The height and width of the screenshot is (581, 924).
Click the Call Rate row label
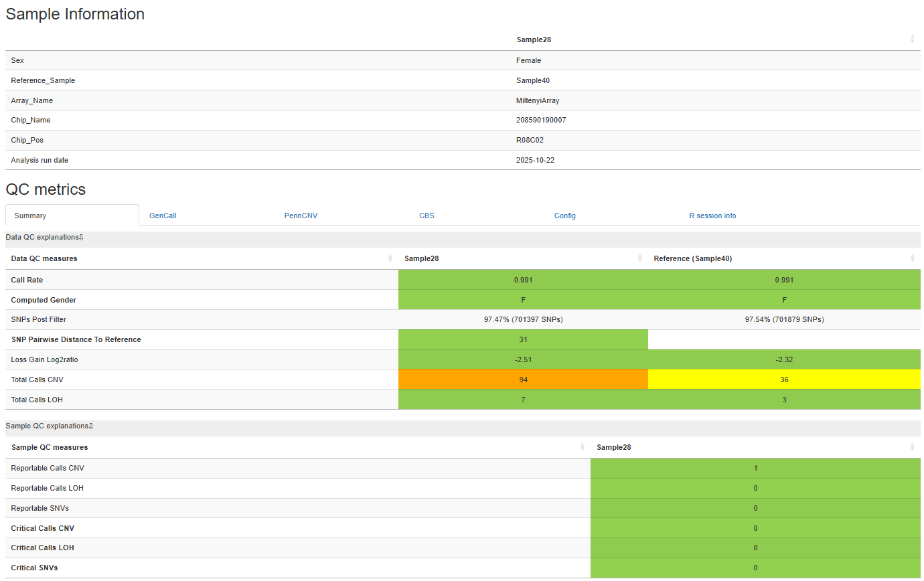[27, 280]
